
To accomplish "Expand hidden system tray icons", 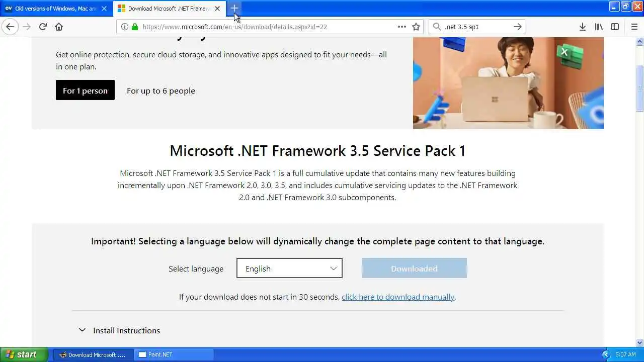I will (x=605, y=354).
